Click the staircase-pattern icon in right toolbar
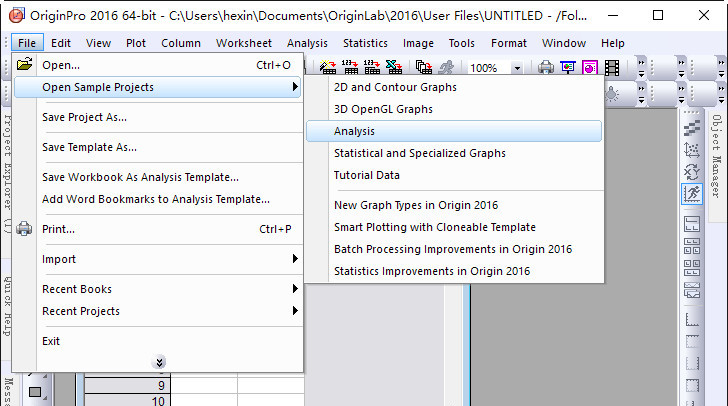This screenshot has width=728, height=406. click(x=692, y=128)
